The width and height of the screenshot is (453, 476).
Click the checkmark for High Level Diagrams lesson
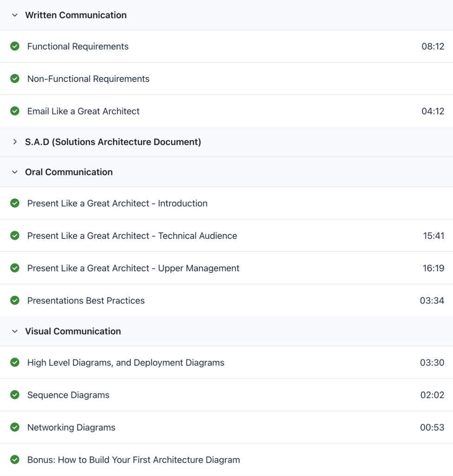[x=14, y=363]
